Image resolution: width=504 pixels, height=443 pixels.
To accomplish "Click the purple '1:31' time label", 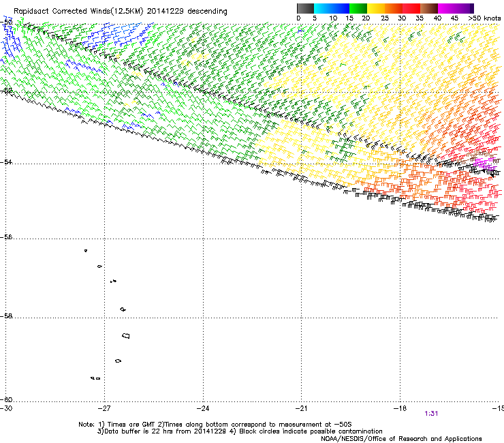I will [x=431, y=414].
